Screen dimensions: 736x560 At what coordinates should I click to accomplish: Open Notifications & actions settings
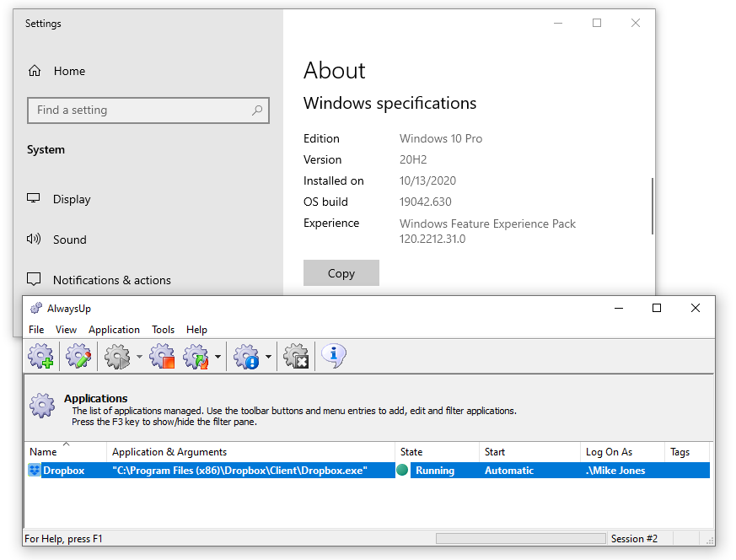tap(112, 280)
